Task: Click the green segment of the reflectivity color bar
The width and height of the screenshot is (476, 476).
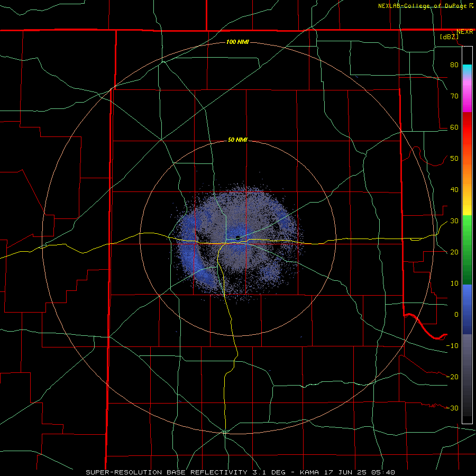Action: coord(467,250)
